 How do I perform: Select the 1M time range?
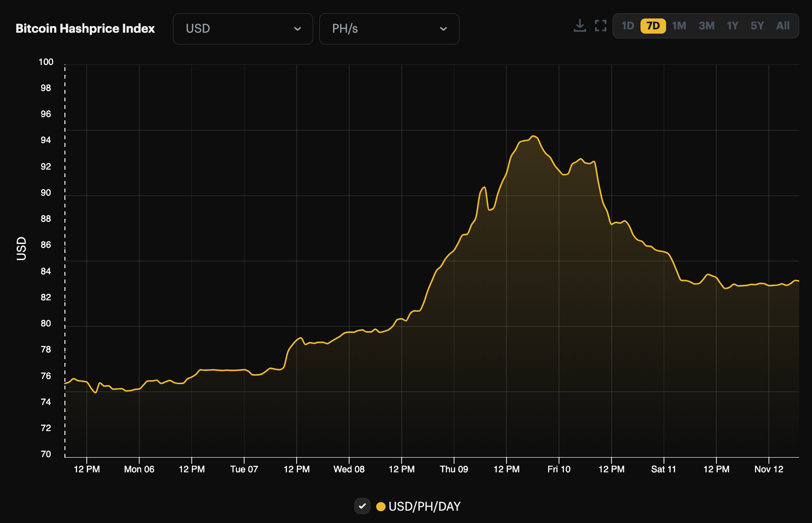click(679, 26)
